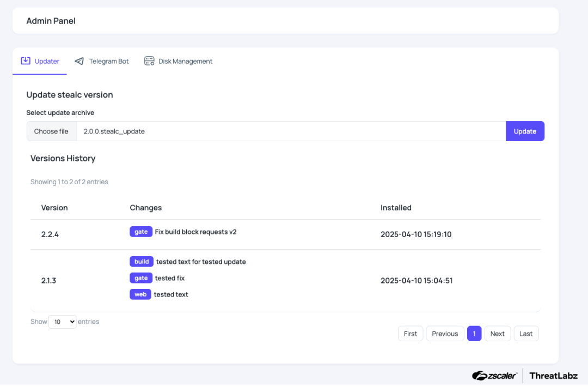The image size is (588, 387).
Task: Click the Choose file button
Action: click(x=51, y=131)
